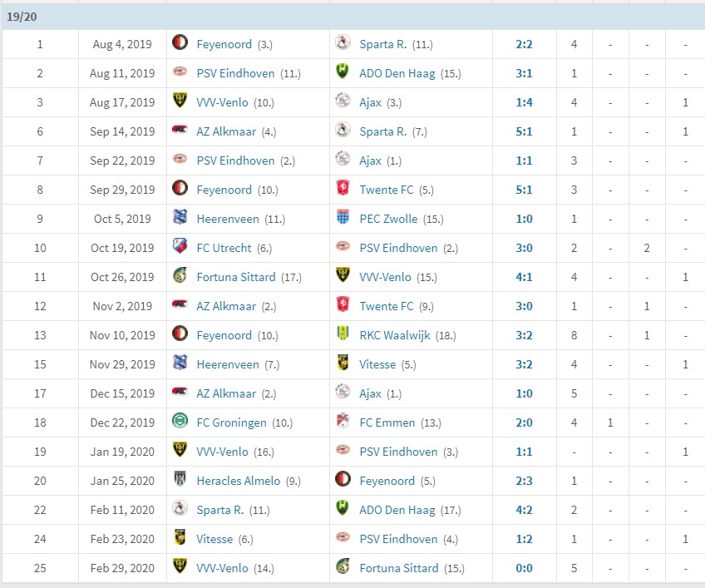Open the Heerenveen link in Oct 5 row
Image resolution: width=705 pixels, height=588 pixels.
point(228,219)
